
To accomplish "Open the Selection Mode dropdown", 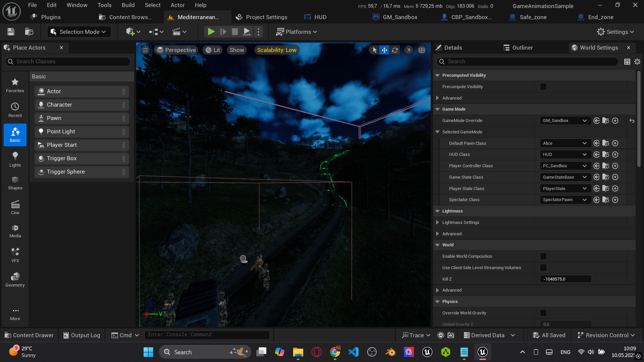I will 79,32.
